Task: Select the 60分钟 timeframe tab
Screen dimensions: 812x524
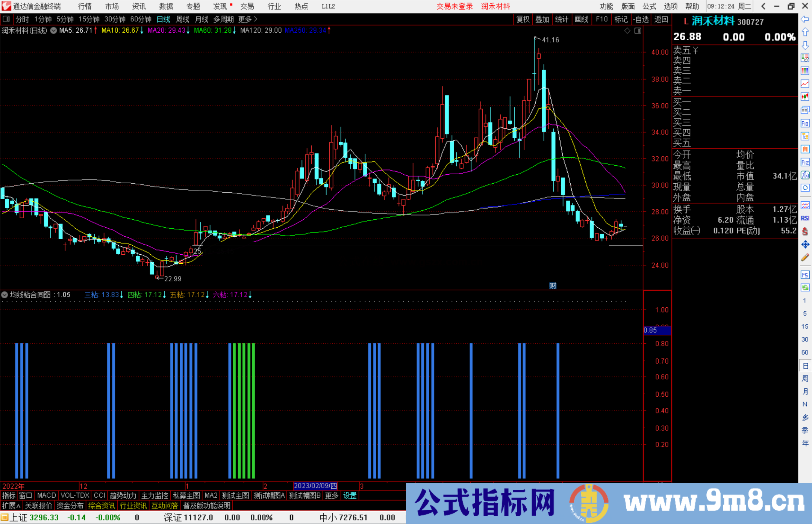Action: (141, 19)
